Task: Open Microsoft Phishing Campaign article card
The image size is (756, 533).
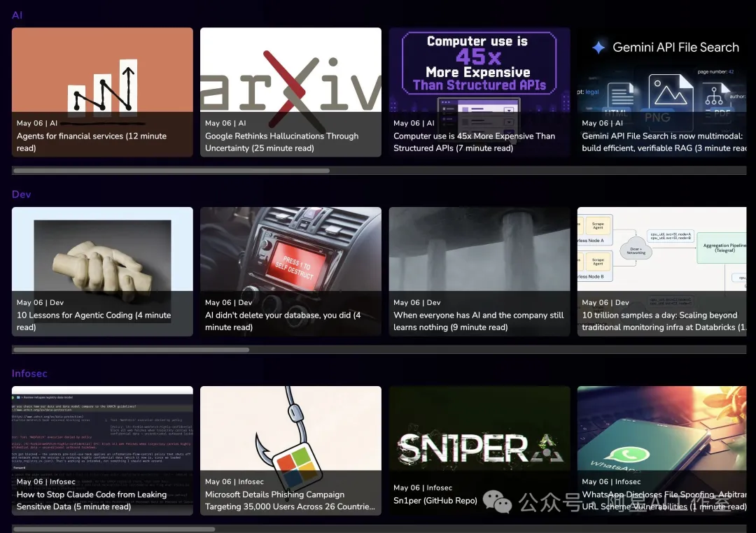Action: pyautogui.click(x=290, y=450)
